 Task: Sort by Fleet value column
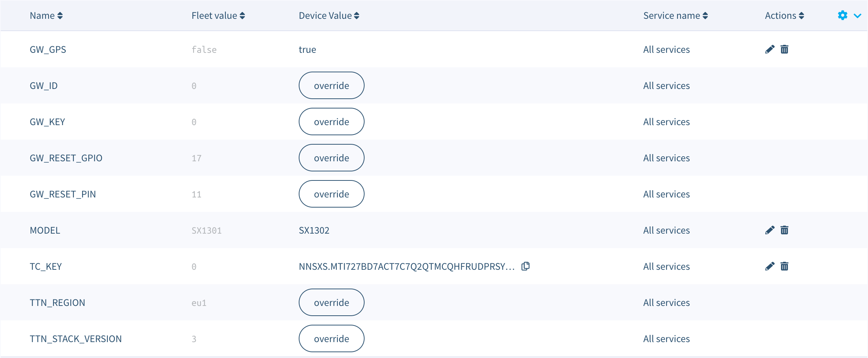click(x=218, y=16)
